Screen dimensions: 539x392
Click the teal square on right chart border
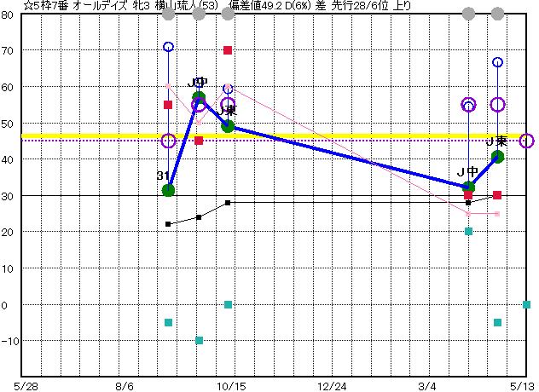point(527,304)
